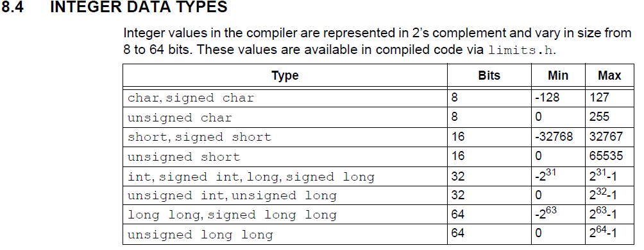Click the -32768 minimum value cell

coord(558,137)
